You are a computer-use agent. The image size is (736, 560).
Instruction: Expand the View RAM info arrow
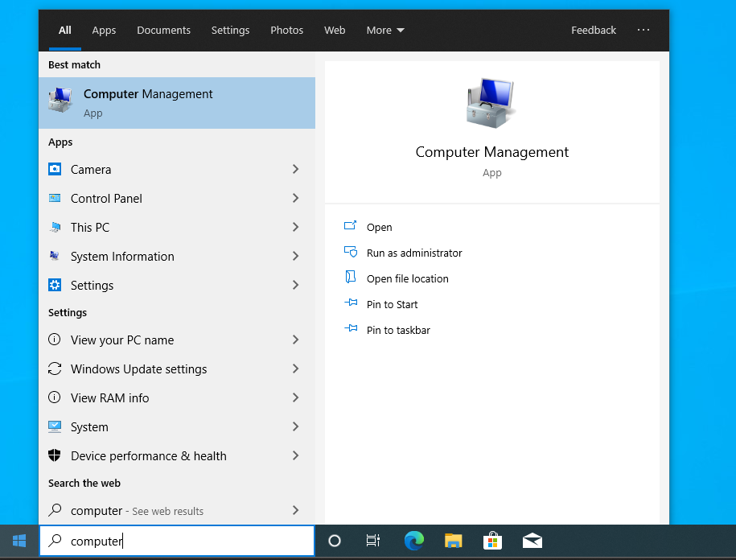(296, 397)
